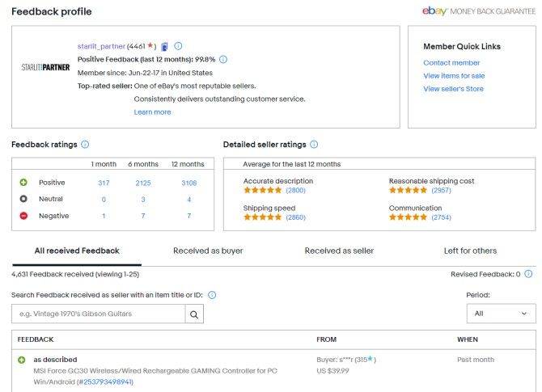The height and width of the screenshot is (392, 542).
Task: Click info icon beside Detailed seller ratings
Action: point(314,145)
